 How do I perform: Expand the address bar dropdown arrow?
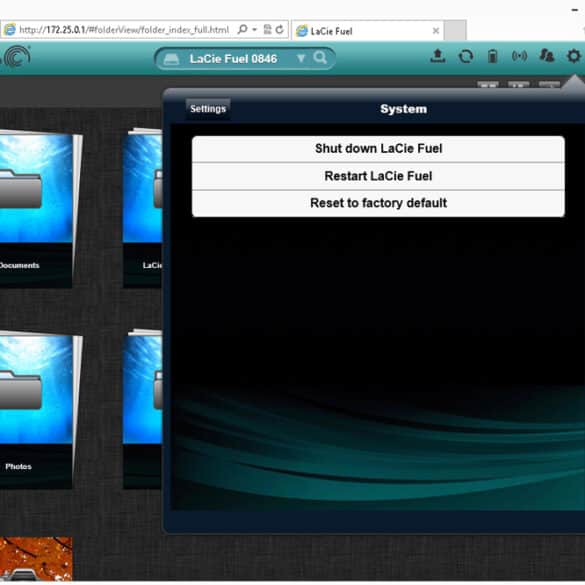(255, 29)
